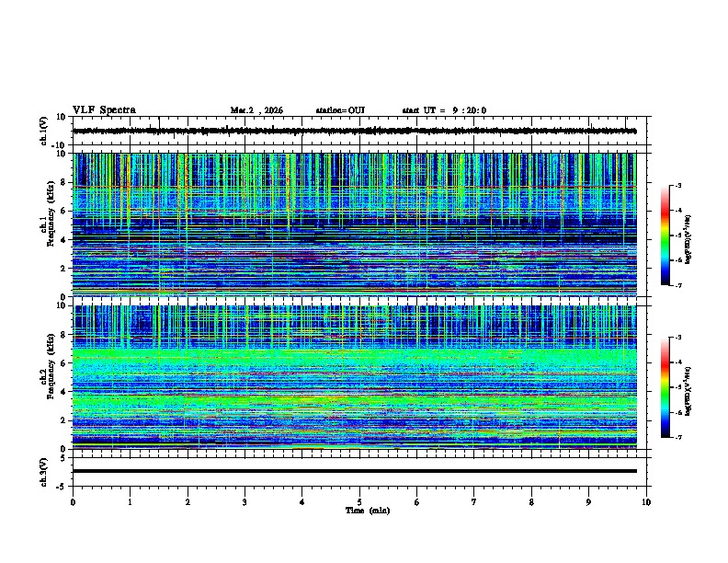The image size is (728, 563).
Task: Click the ch.2 "Frequency (kHz)" axis label
Action: 52,365
